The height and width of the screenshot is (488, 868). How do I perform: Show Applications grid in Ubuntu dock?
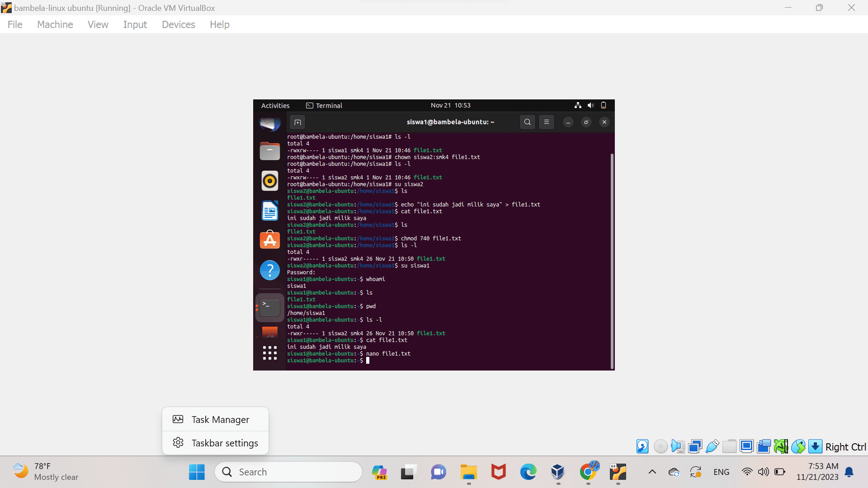[270, 353]
